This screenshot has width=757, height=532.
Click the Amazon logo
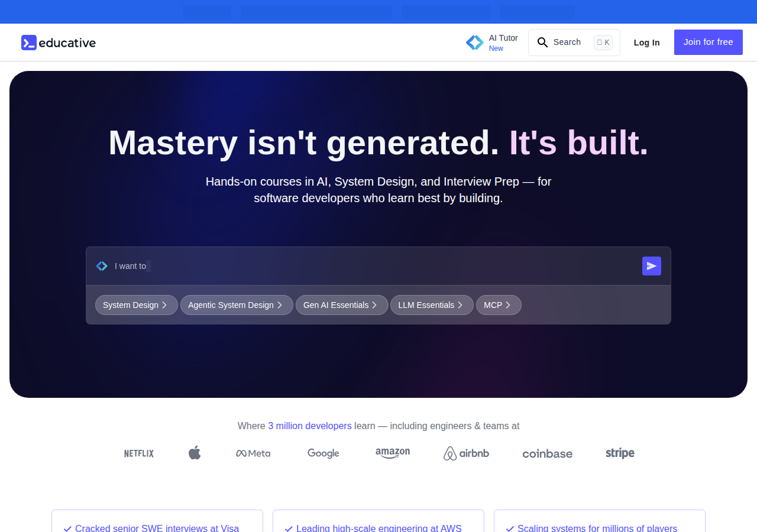[x=393, y=453]
